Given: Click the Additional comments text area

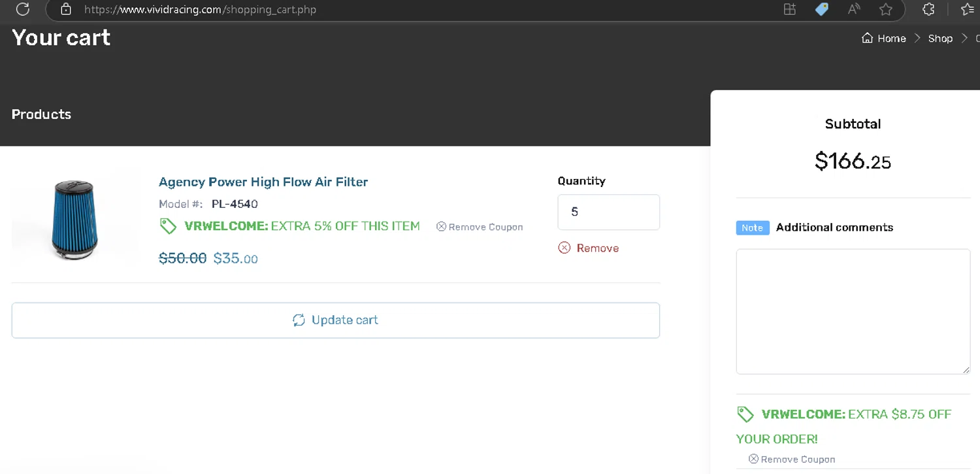Looking at the screenshot, I should (853, 311).
